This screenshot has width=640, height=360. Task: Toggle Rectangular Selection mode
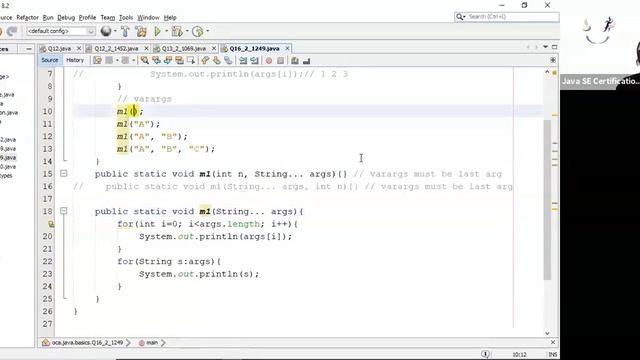click(x=191, y=60)
